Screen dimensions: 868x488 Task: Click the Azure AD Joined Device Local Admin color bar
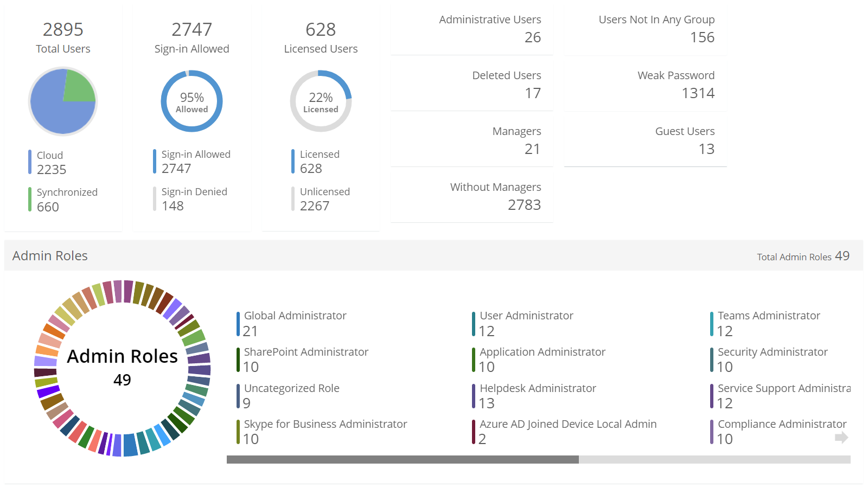pos(474,432)
